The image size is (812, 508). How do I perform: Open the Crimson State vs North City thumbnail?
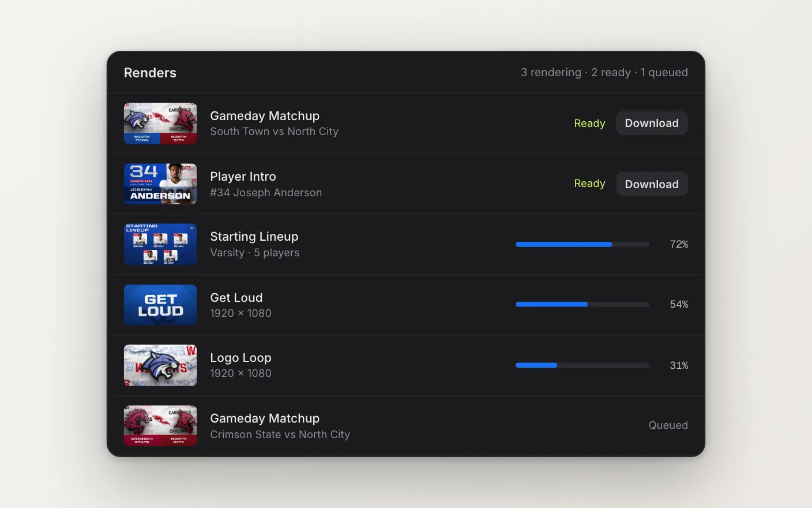(160, 425)
